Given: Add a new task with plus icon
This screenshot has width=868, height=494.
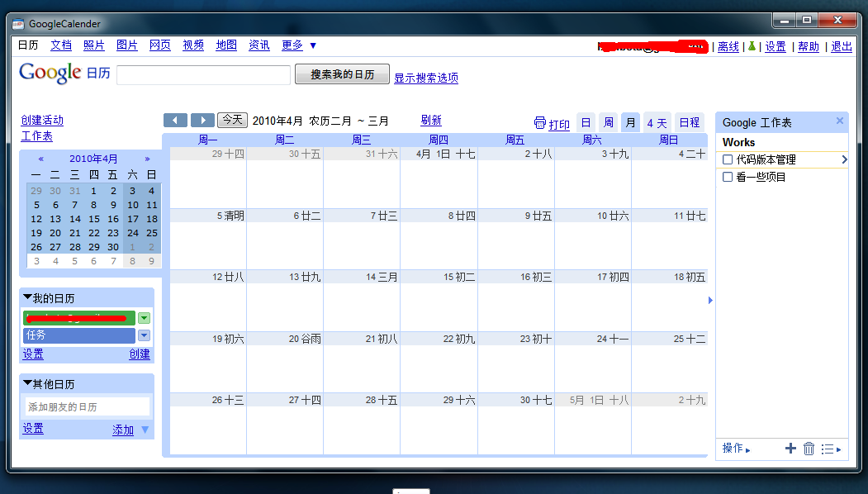Looking at the screenshot, I should click(790, 449).
